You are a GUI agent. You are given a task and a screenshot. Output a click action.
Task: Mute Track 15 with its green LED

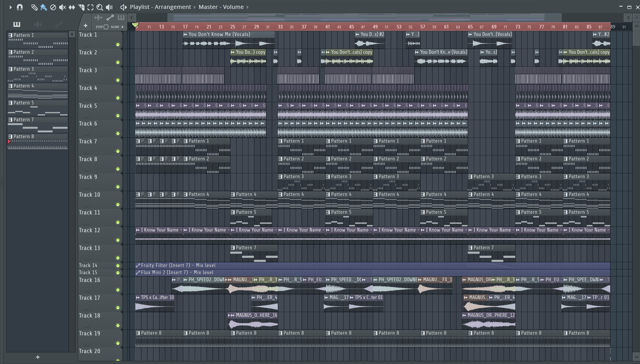[118, 273]
